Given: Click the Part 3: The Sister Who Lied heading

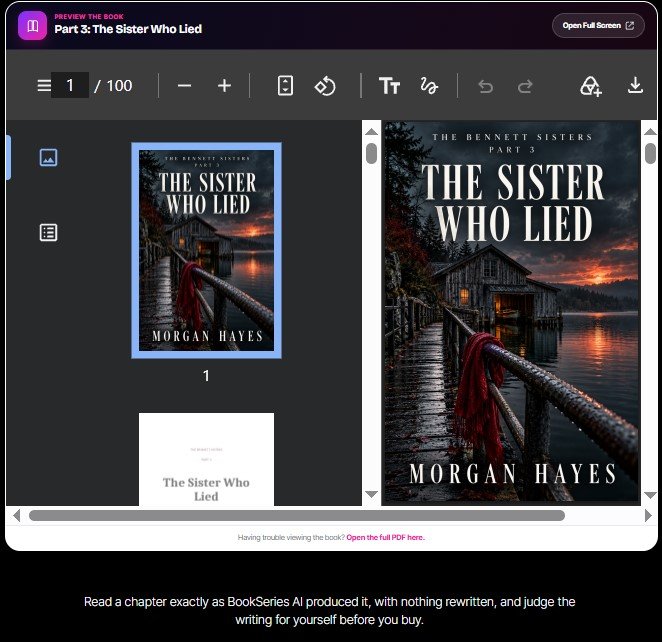Looking at the screenshot, I should pos(128,29).
